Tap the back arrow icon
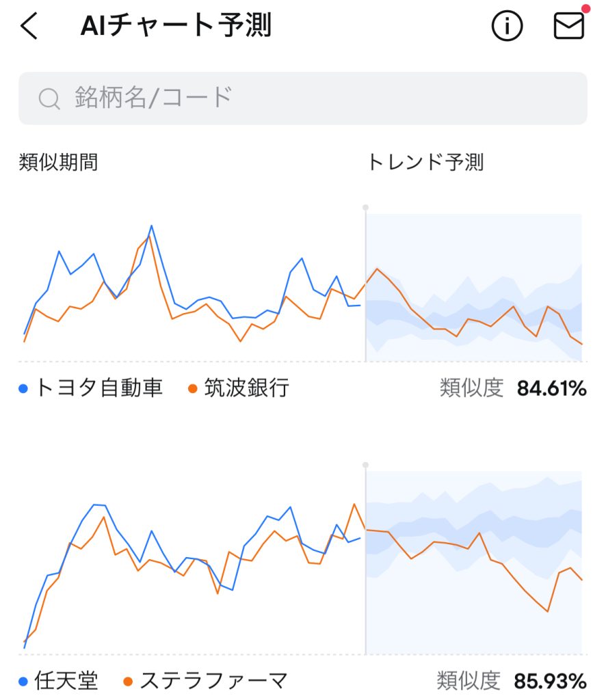This screenshot has width=606, height=700. pos(29,27)
